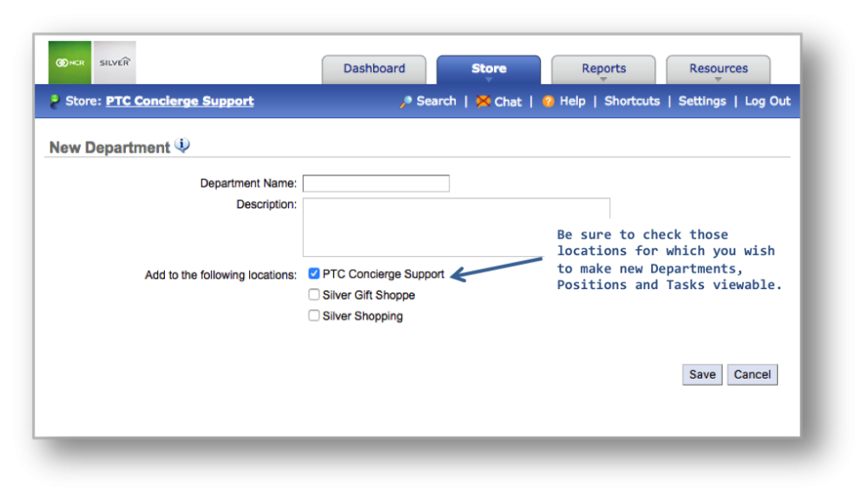Open the PTC Concierge Support store link

coord(180,102)
